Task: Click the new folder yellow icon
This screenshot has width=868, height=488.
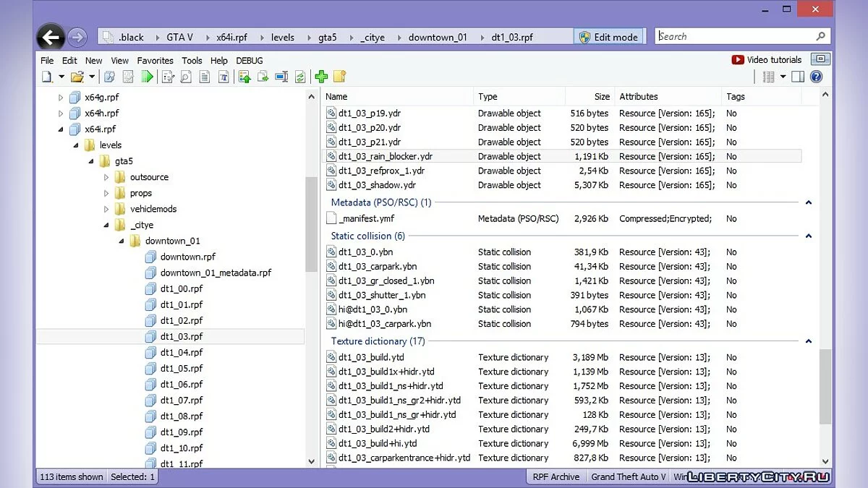Action: point(339,77)
